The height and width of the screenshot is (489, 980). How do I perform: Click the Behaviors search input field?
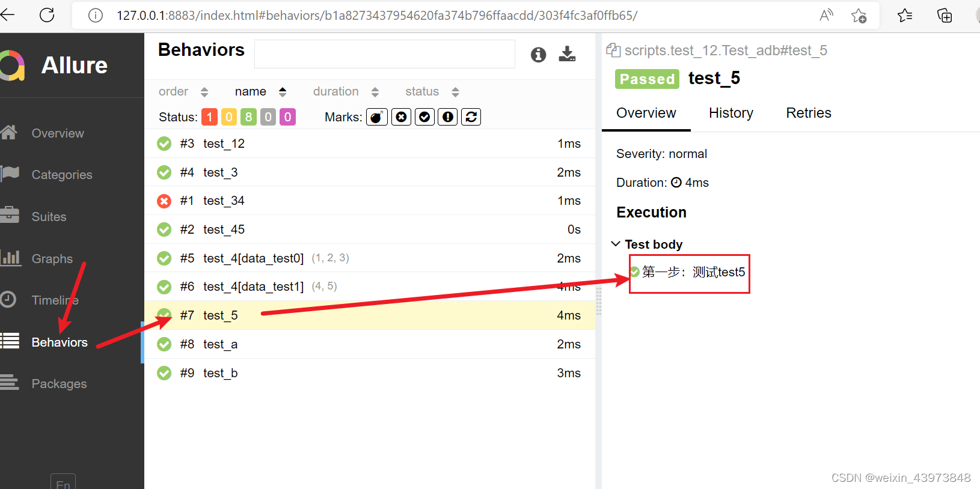point(385,54)
